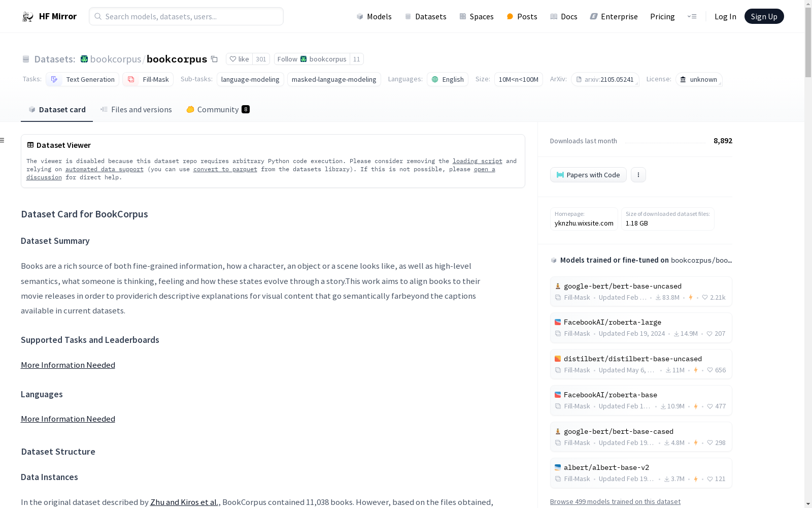Open the Datasets navigation item
Screen dimensions: 812x508
pos(425,16)
